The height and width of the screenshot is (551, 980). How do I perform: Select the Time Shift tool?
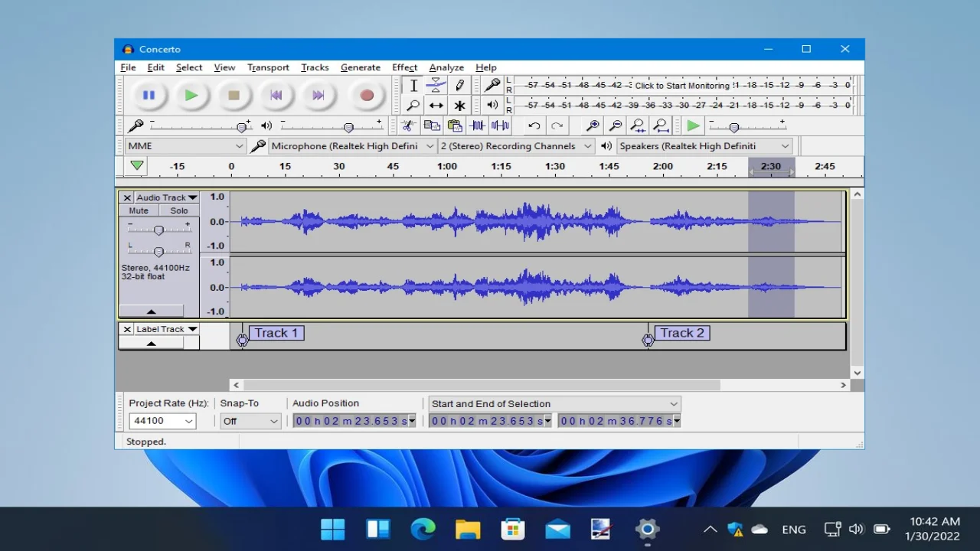click(x=436, y=106)
